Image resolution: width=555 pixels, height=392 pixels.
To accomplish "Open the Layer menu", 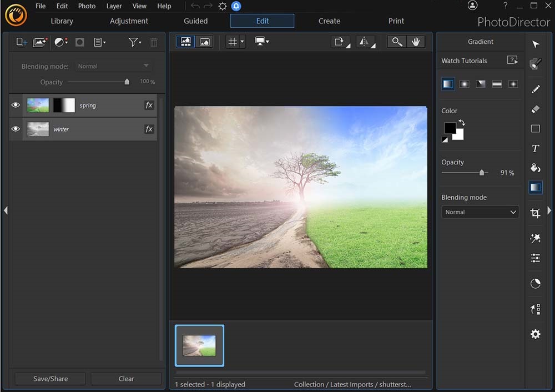I will tap(114, 6).
